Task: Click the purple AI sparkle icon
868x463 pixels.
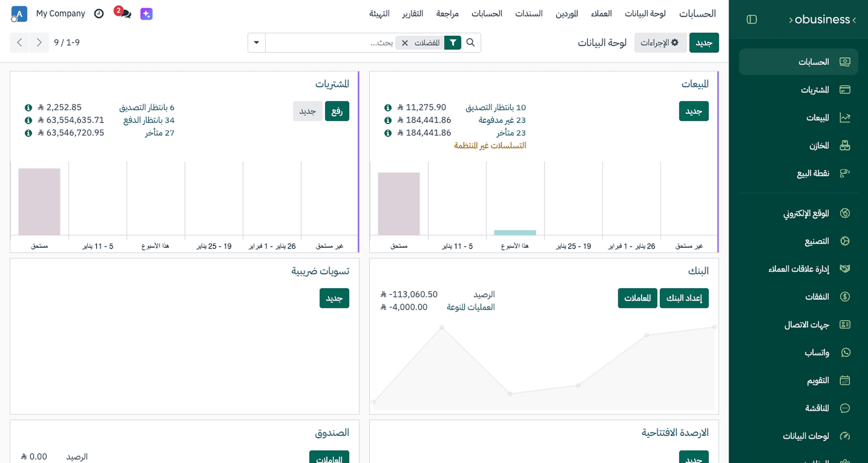Action: pos(146,14)
